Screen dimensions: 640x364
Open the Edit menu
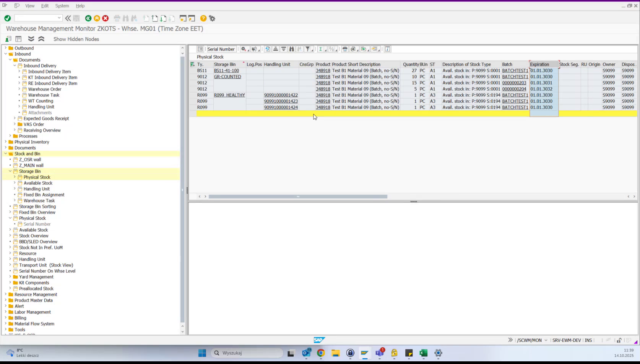click(45, 6)
